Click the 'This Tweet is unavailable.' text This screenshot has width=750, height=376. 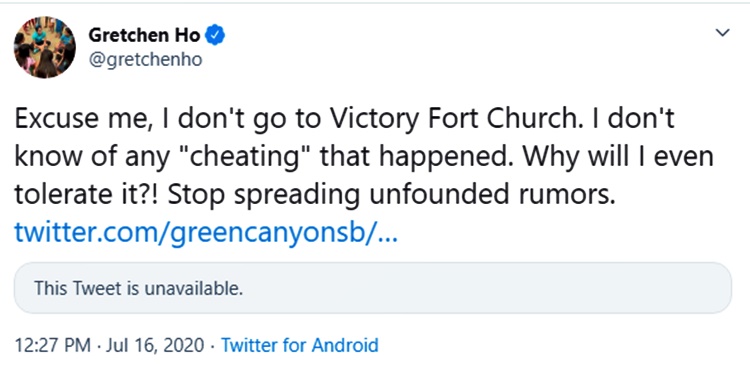point(139,288)
